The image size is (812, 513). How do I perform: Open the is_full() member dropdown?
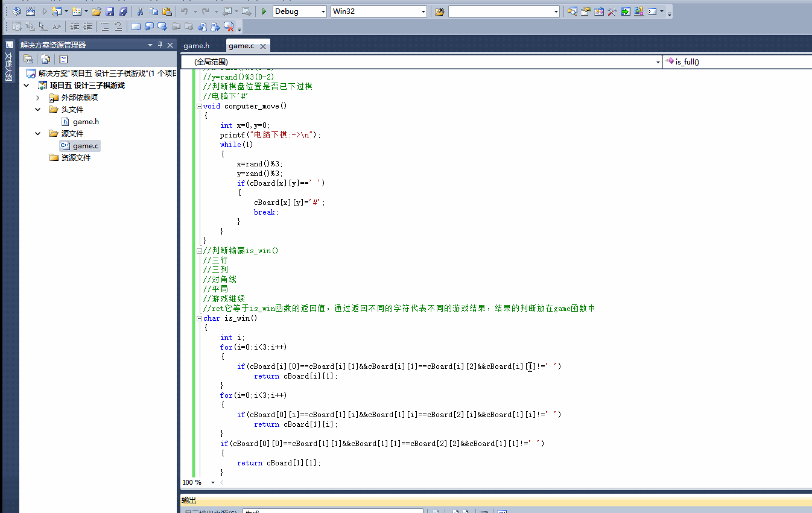point(737,61)
